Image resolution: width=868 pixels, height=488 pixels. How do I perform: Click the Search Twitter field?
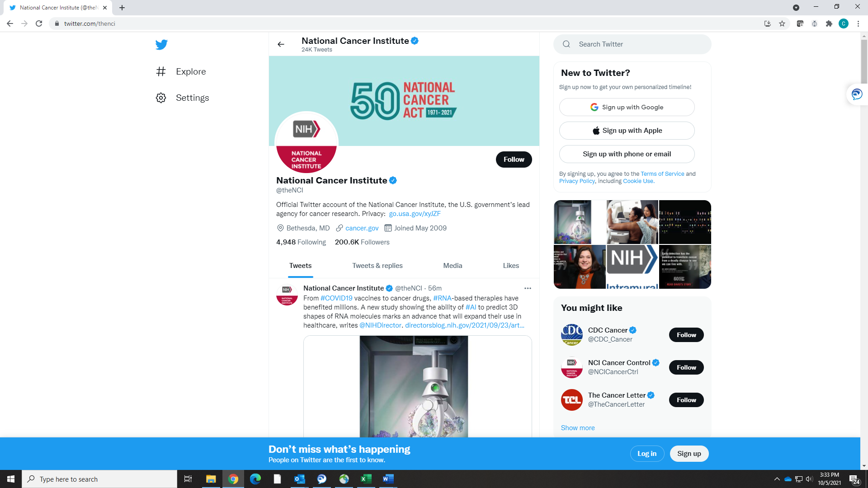pos(633,44)
